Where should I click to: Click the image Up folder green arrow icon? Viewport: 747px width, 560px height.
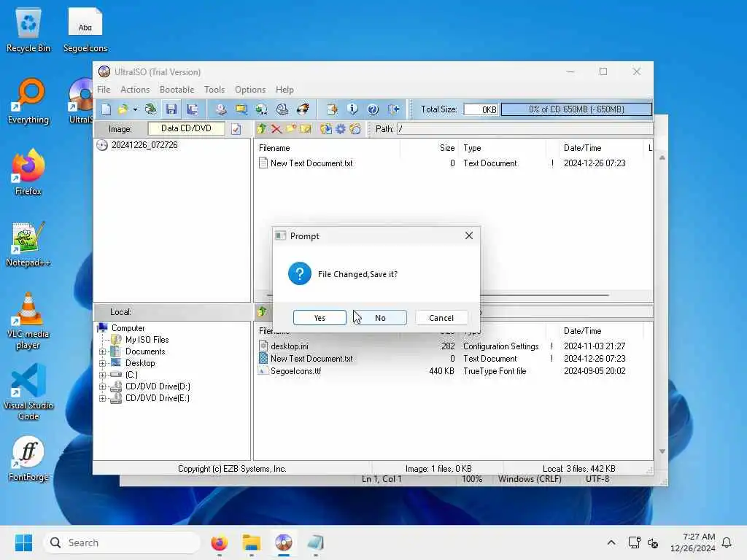262,128
